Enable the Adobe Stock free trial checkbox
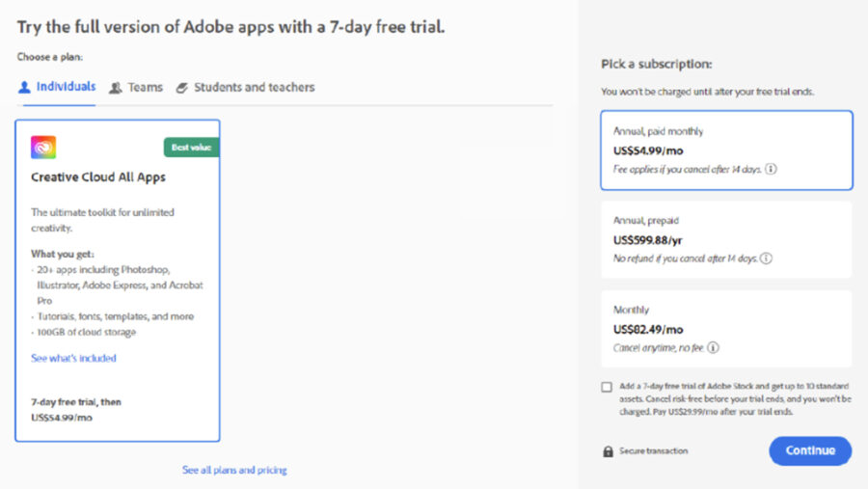The width and height of the screenshot is (868, 489). (x=607, y=387)
